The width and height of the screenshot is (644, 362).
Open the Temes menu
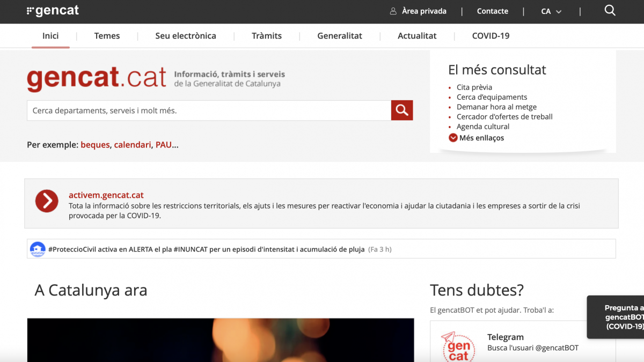107,36
